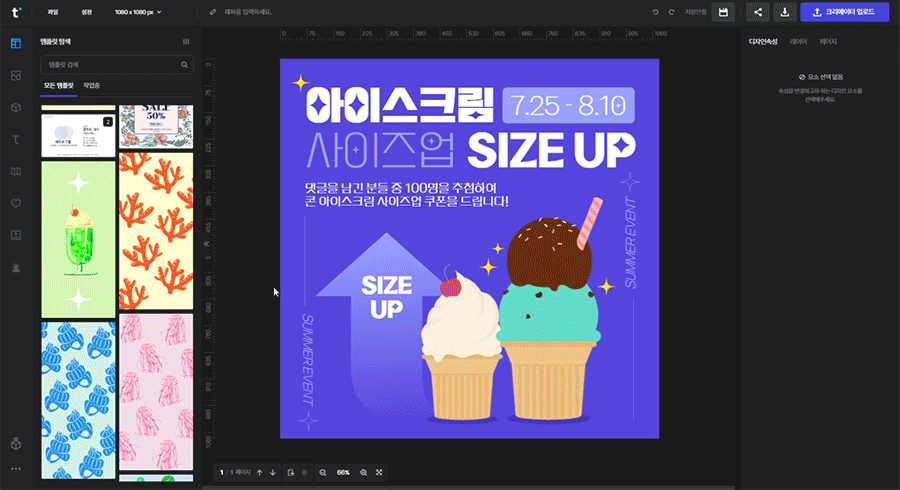Switch to the 레이어 tab
The image size is (900, 490).
click(x=798, y=42)
